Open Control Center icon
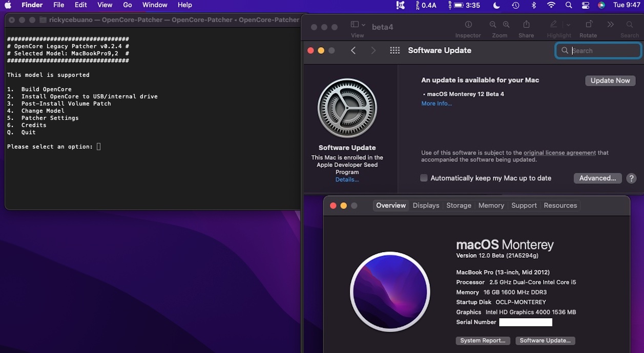This screenshot has width=644, height=353. tap(586, 5)
